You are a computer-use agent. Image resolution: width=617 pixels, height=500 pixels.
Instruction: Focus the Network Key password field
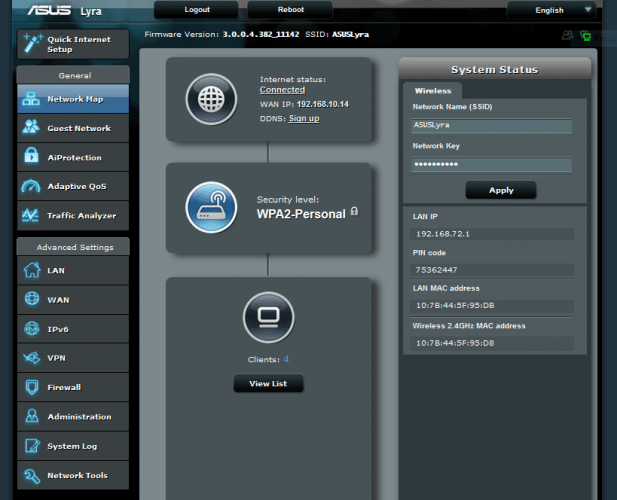coord(491,164)
